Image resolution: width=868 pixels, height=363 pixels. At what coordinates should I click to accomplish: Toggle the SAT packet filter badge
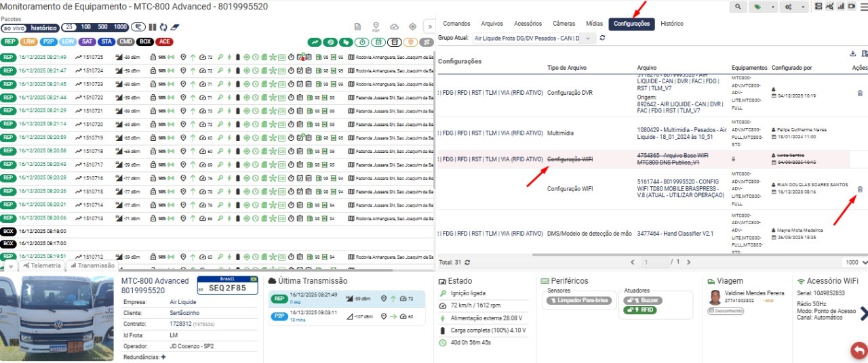point(87,41)
